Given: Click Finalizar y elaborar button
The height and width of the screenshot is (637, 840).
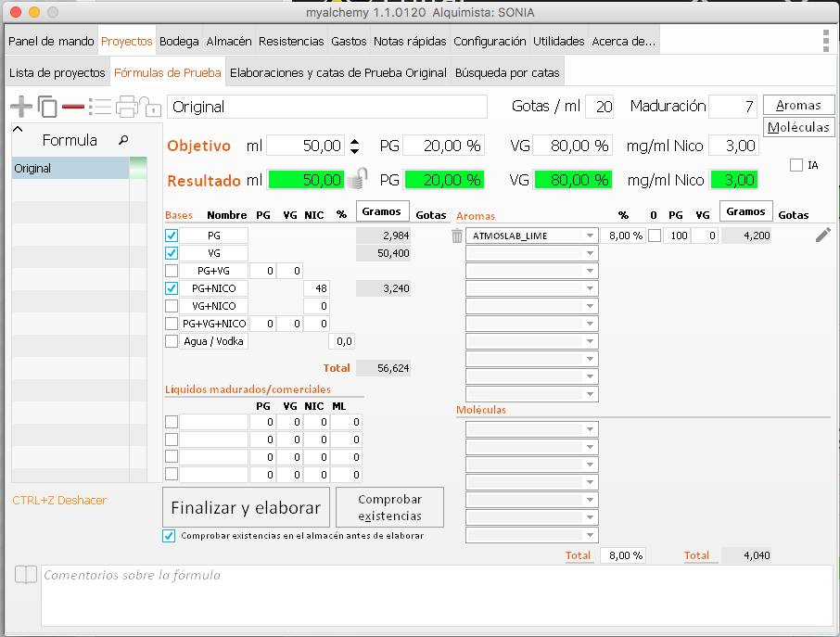Looking at the screenshot, I should [246, 507].
